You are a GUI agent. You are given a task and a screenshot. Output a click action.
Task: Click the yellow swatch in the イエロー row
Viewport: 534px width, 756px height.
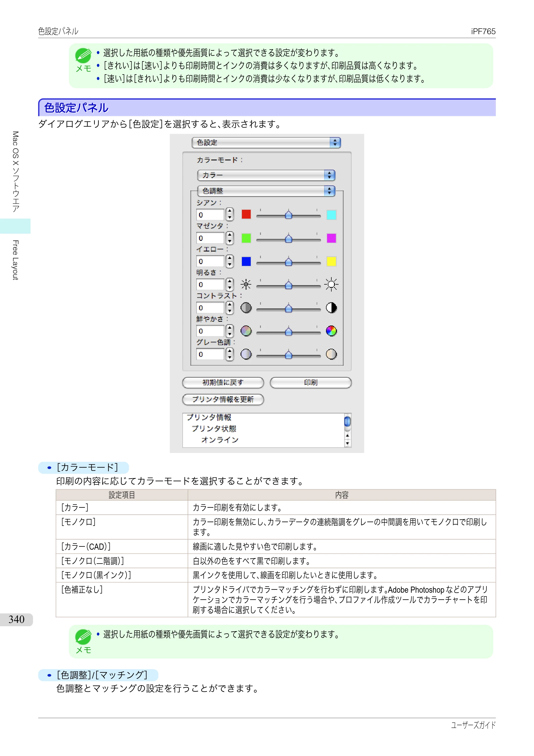[x=331, y=261]
